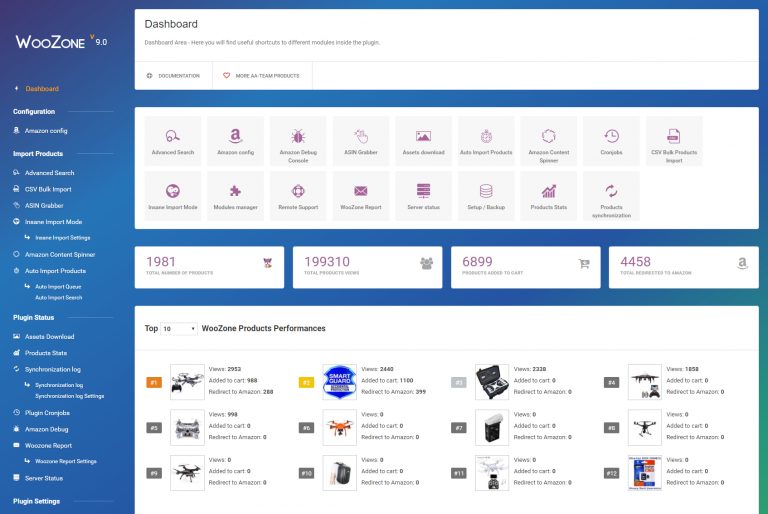Open the Top 10 products count dropdown
The width and height of the screenshot is (768, 514).
coord(180,328)
